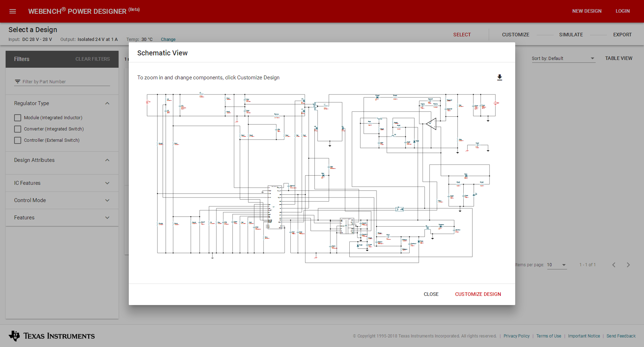
Task: Open the hamburger navigation menu
Action: 13,11
